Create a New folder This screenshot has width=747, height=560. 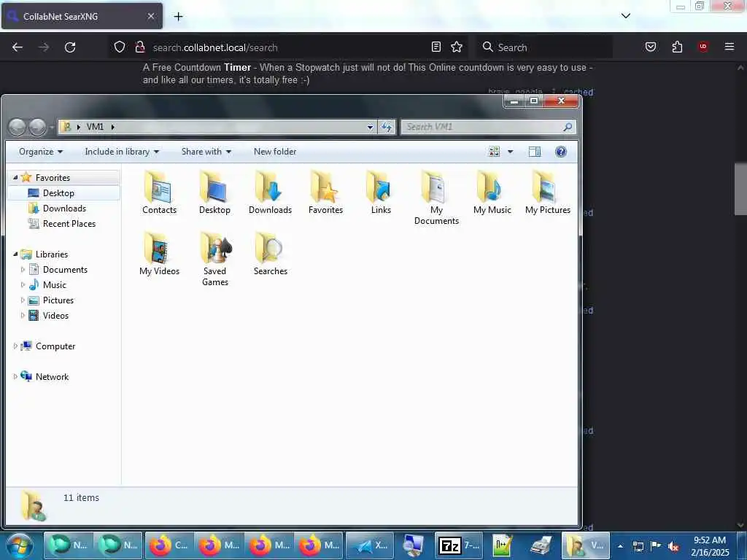(x=275, y=152)
